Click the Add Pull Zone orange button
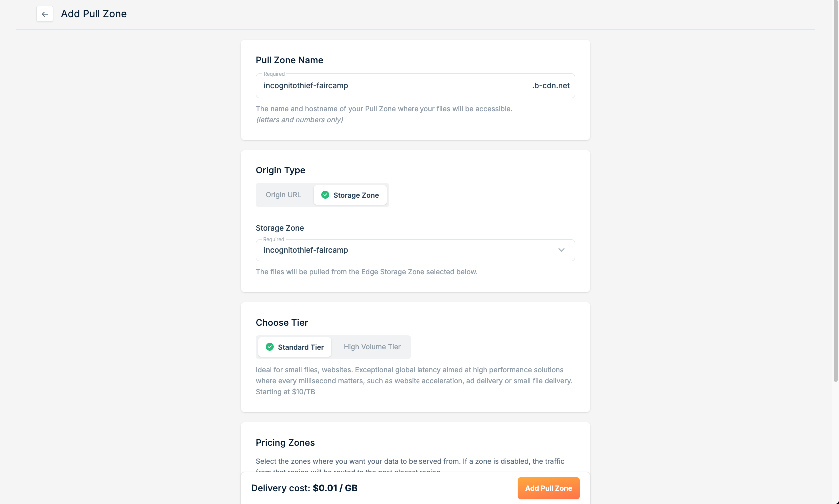Image resolution: width=839 pixels, height=504 pixels. 549,488
